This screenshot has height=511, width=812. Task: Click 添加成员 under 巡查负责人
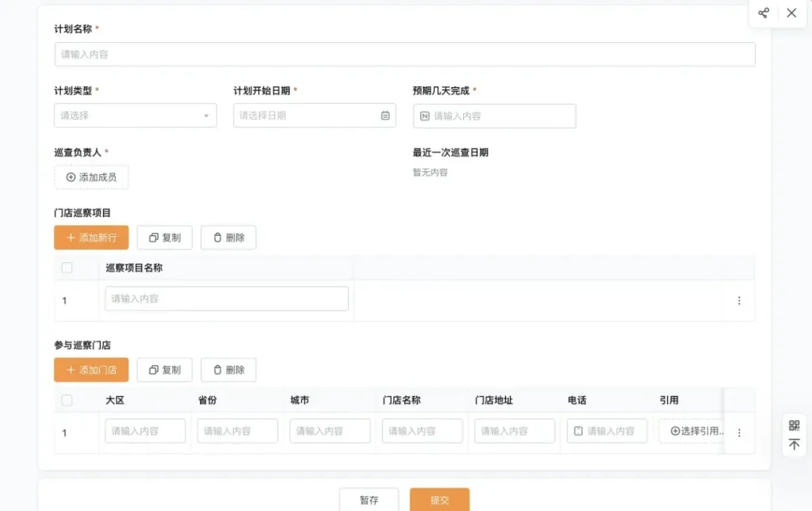click(91, 177)
